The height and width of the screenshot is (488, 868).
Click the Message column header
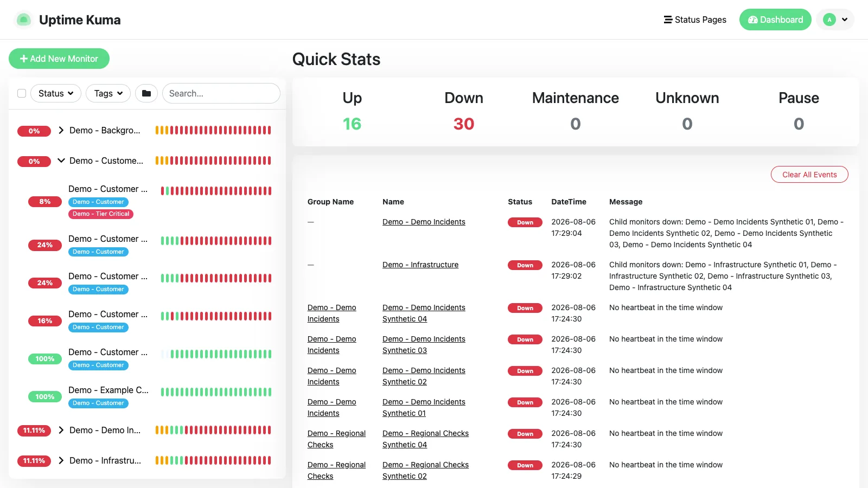point(626,202)
